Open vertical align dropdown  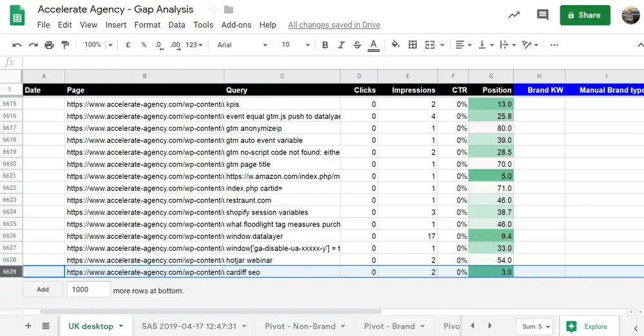point(486,45)
